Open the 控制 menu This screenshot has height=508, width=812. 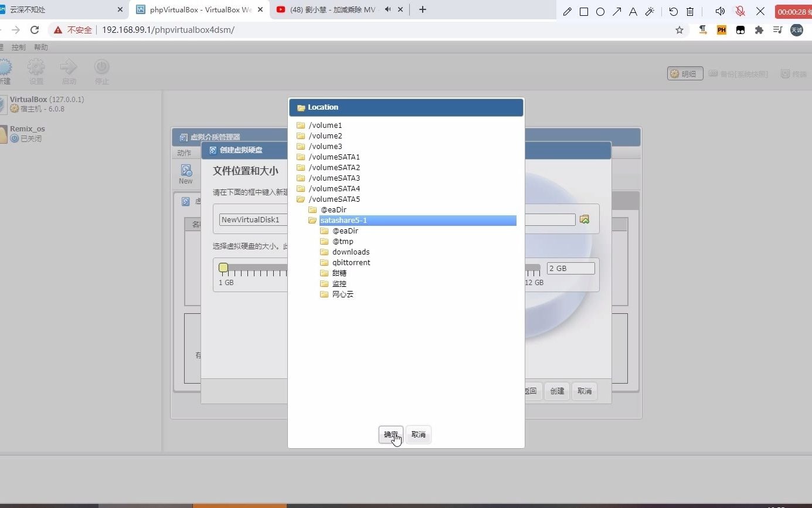click(x=19, y=47)
